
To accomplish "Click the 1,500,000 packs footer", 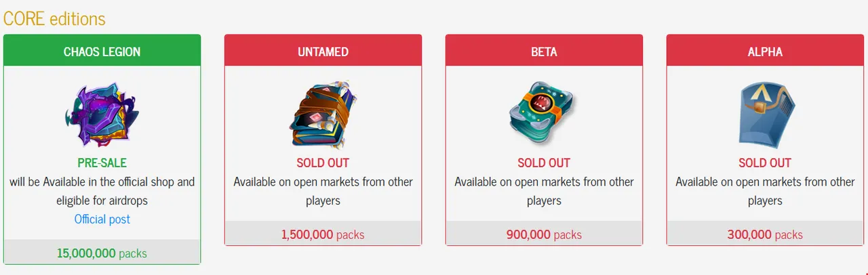I will pyautogui.click(x=323, y=234).
